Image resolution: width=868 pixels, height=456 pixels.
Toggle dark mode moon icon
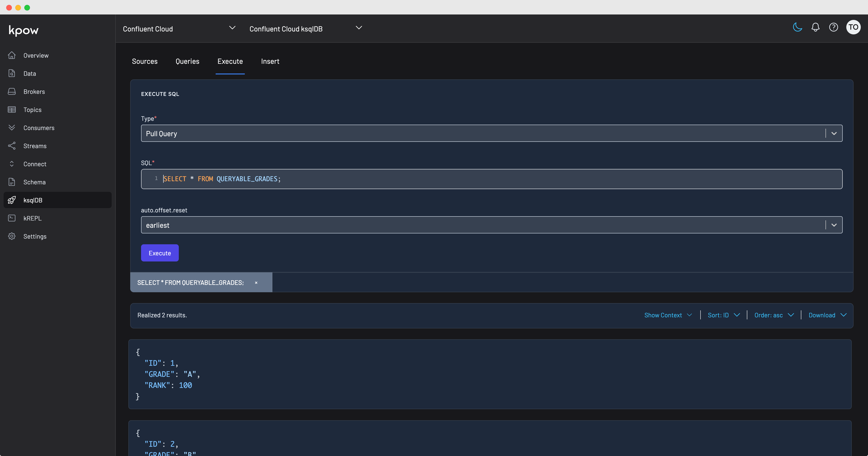pyautogui.click(x=797, y=27)
